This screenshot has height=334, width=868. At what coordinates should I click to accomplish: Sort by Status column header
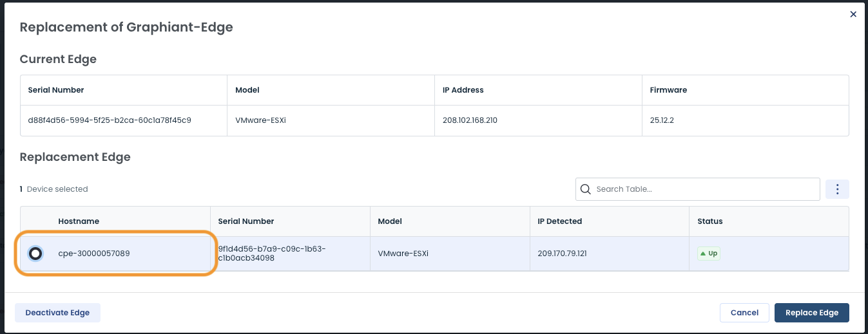(x=710, y=221)
